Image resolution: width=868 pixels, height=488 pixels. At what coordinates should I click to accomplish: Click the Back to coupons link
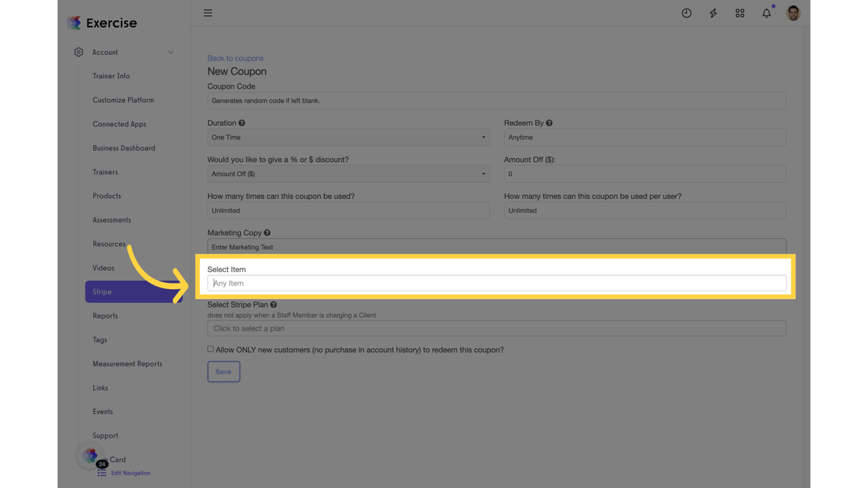[x=235, y=58]
